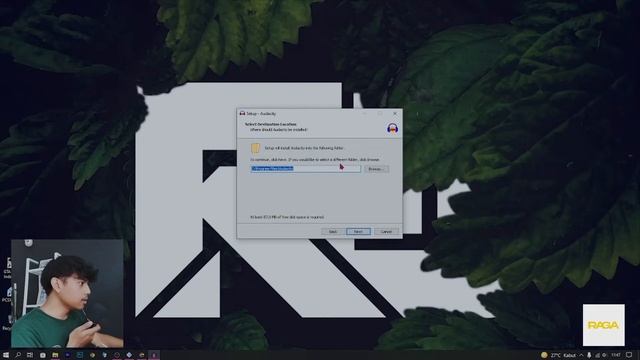Open the weather widget showing 27°C
The image size is (640, 360).
tap(558, 355)
